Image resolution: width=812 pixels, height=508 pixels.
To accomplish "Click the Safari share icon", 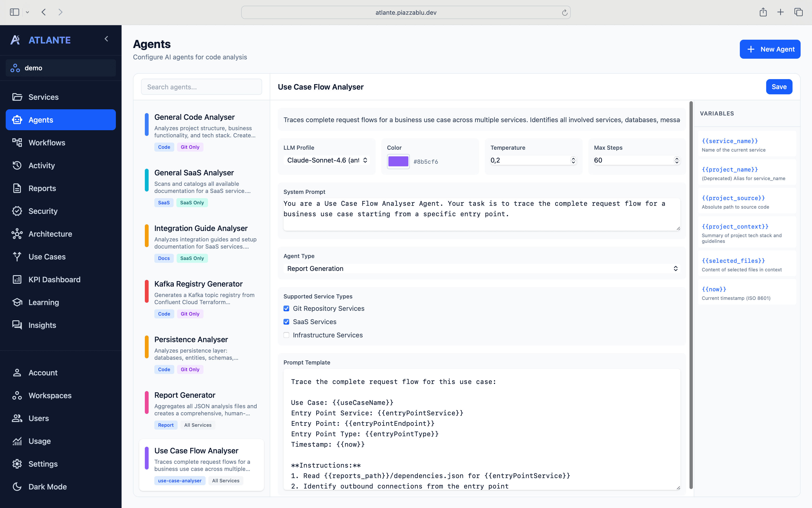I will point(763,12).
